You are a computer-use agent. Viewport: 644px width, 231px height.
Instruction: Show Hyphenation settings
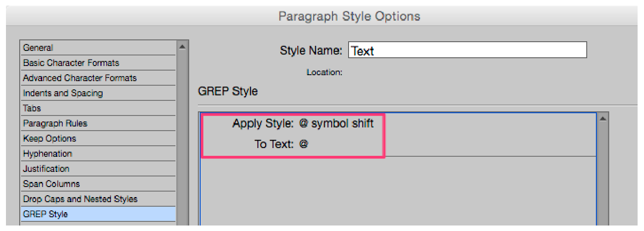coord(48,154)
